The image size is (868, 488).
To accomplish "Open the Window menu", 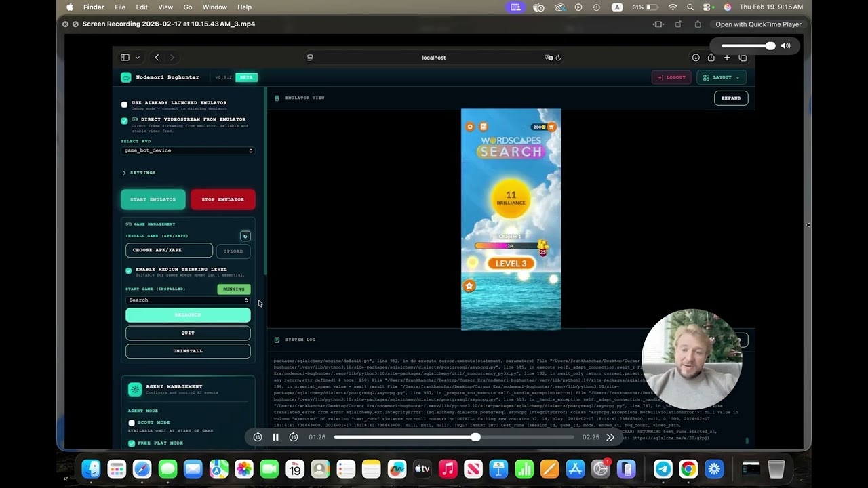I will [x=215, y=7].
